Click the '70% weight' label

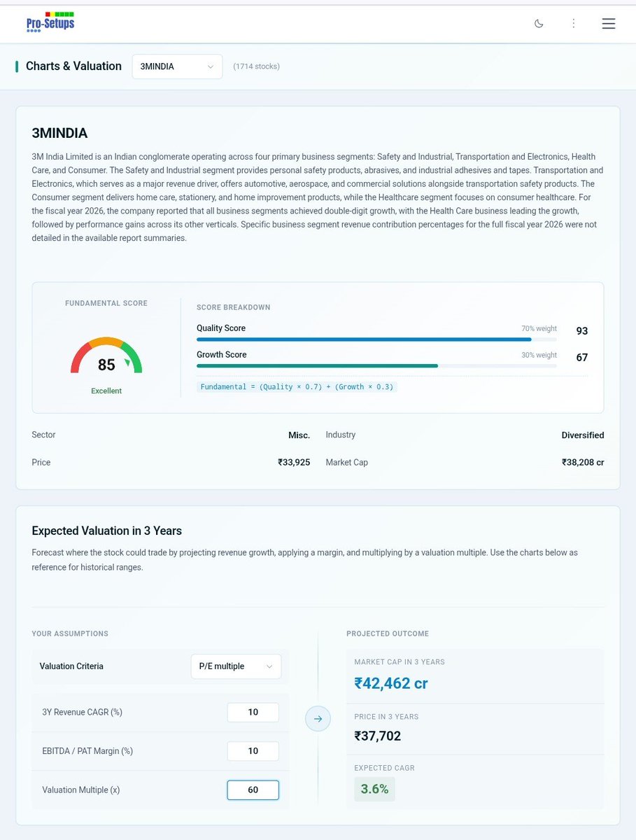(539, 329)
